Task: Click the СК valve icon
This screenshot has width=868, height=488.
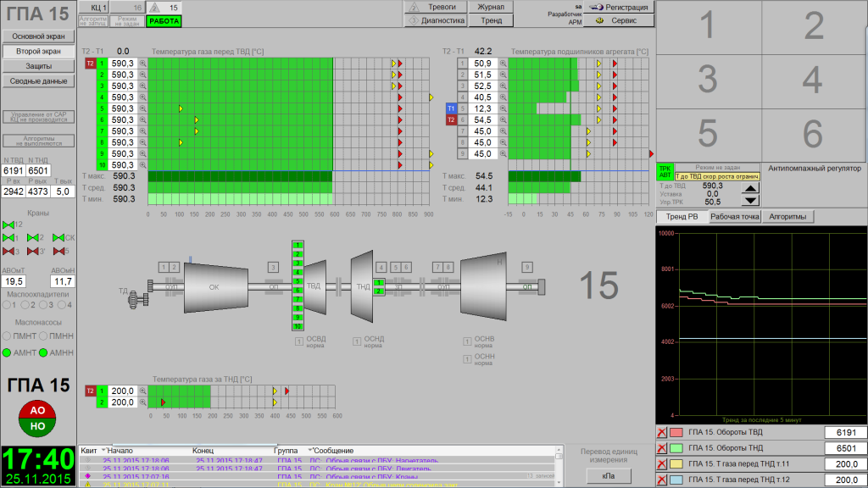Action: (60, 238)
